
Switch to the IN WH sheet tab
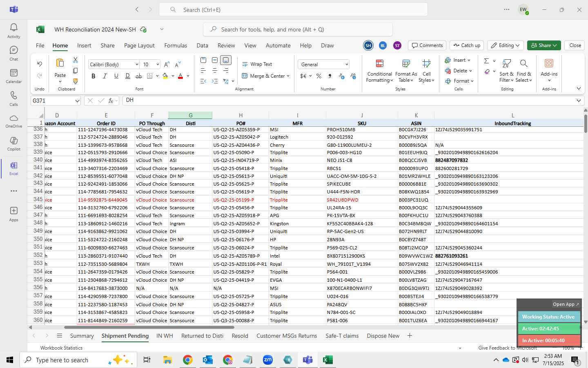click(165, 336)
